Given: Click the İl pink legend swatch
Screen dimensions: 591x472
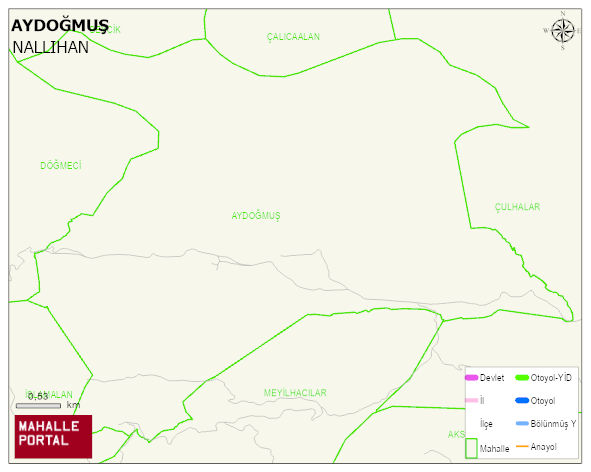Looking at the screenshot, I should tap(471, 400).
